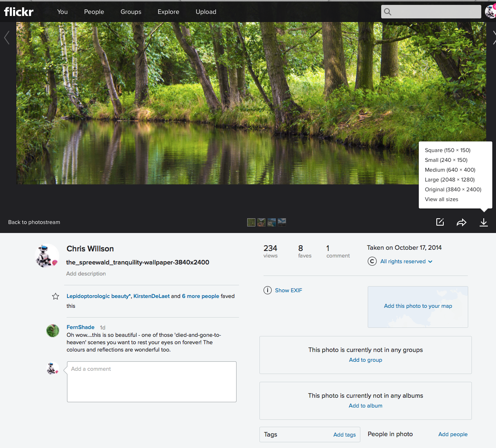The image size is (496, 448).
Task: Open the You menu in top bar
Action: click(x=63, y=12)
